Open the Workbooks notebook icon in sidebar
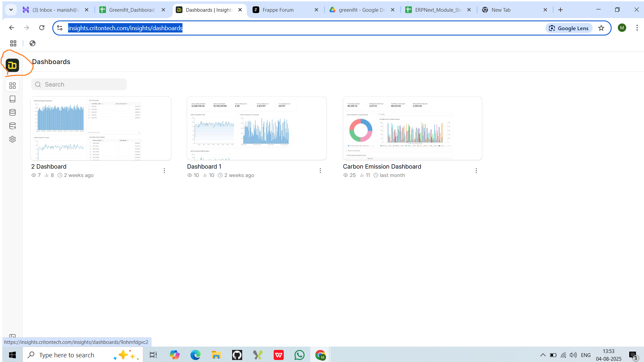 click(x=12, y=99)
